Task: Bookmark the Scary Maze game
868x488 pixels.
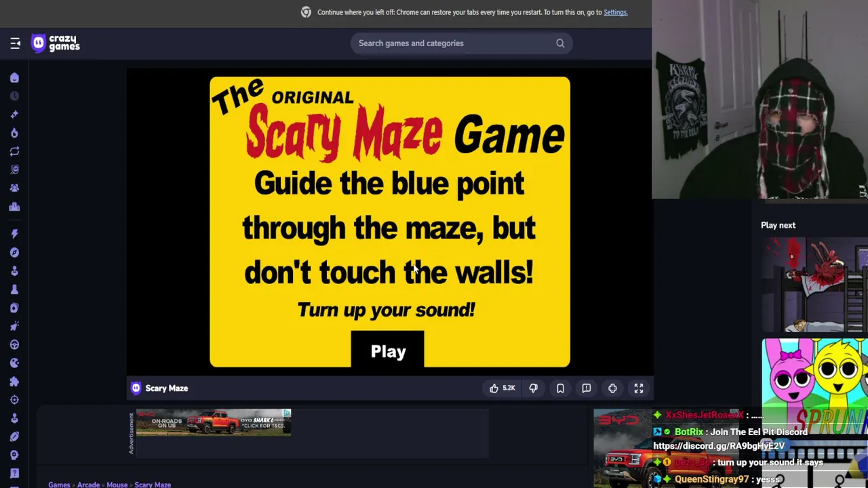Action: click(560, 388)
